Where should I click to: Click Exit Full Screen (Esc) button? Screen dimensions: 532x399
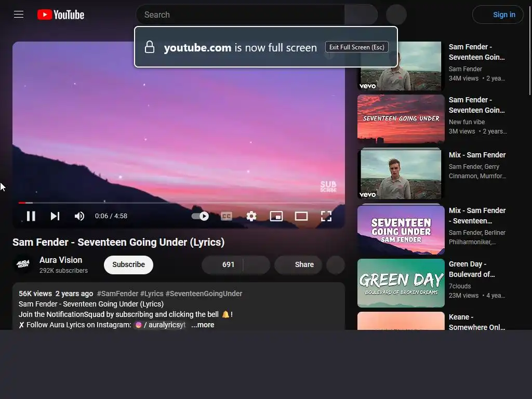[x=356, y=47]
